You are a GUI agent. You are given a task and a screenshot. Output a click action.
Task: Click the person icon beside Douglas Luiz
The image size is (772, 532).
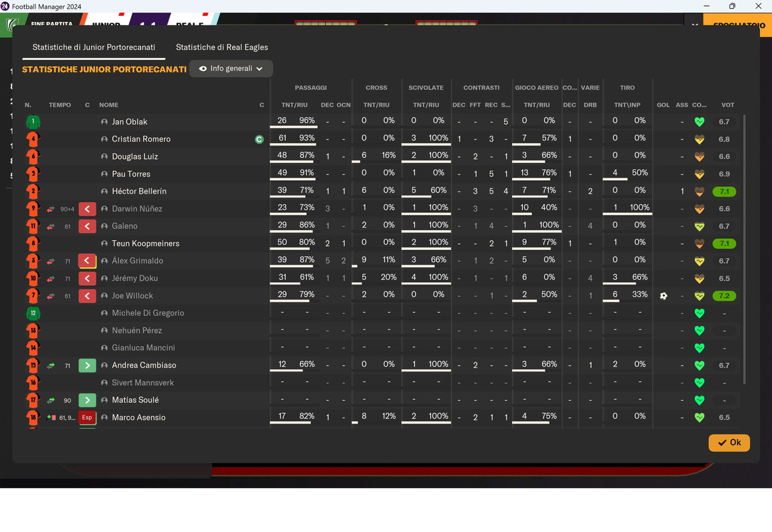104,157
